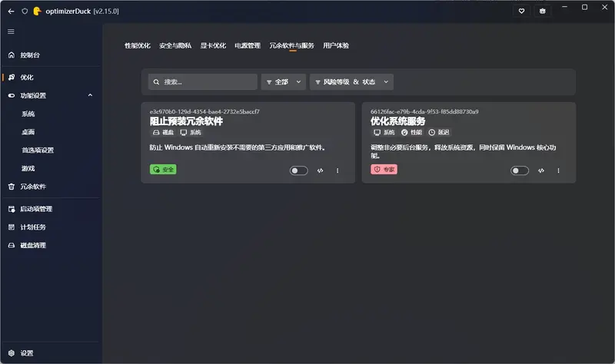Image resolution: width=615 pixels, height=364 pixels.
Task: Click 磁盘 tag on 阻止预装冗余软件 card
Action: 163,132
